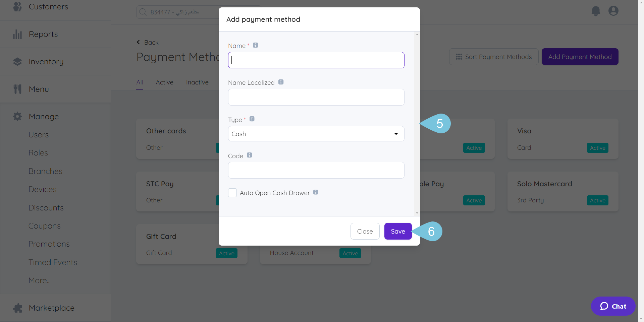Open the Chat support bubble

613,306
